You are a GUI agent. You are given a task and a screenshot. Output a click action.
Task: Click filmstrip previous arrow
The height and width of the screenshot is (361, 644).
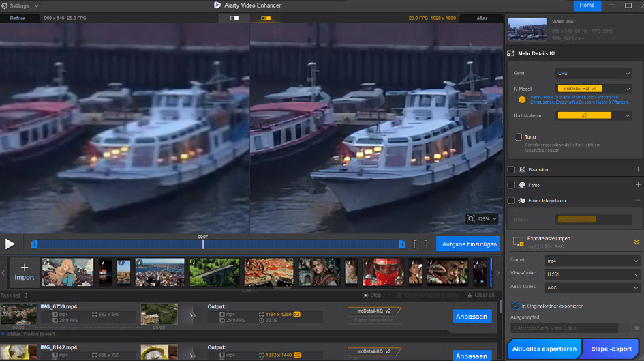pos(3,272)
